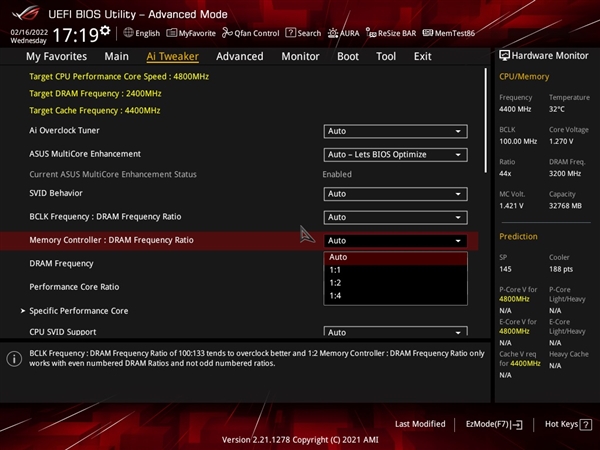Select the Performance Core Ratio row
The width and height of the screenshot is (600, 450).
click(x=74, y=287)
